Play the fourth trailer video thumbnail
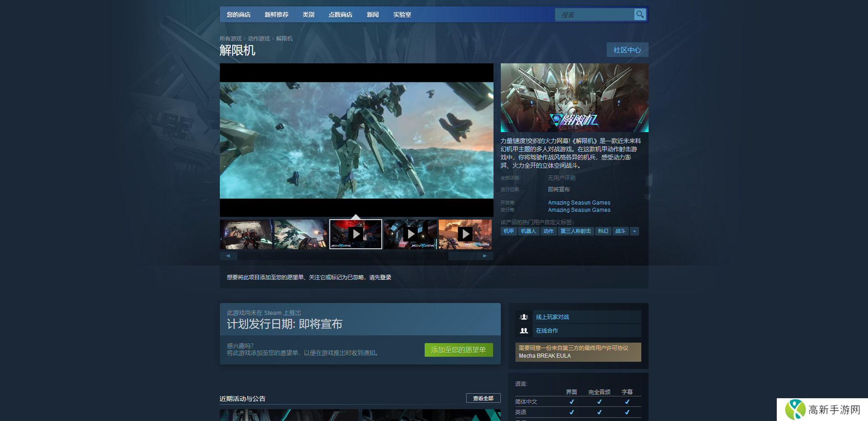This screenshot has width=868, height=421. pyautogui.click(x=411, y=234)
